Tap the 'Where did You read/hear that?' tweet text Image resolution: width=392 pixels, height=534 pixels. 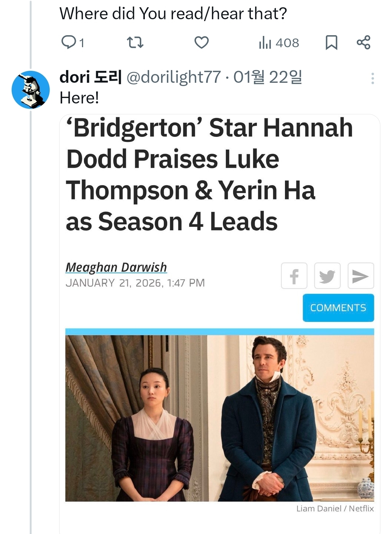[x=173, y=14]
